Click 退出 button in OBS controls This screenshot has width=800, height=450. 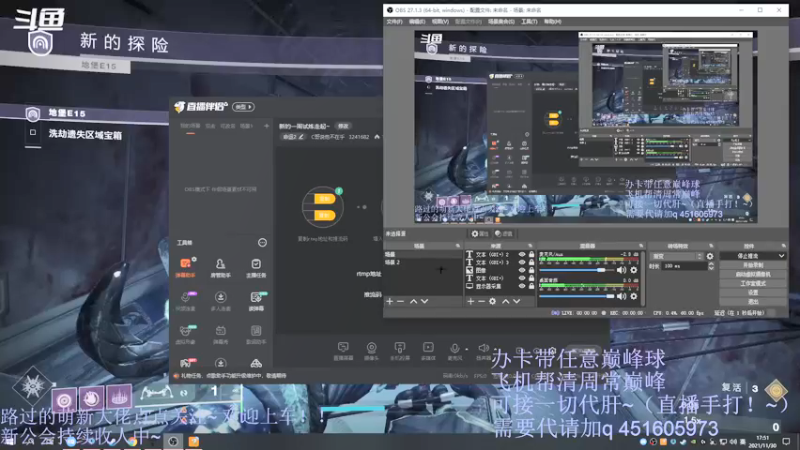tap(753, 302)
